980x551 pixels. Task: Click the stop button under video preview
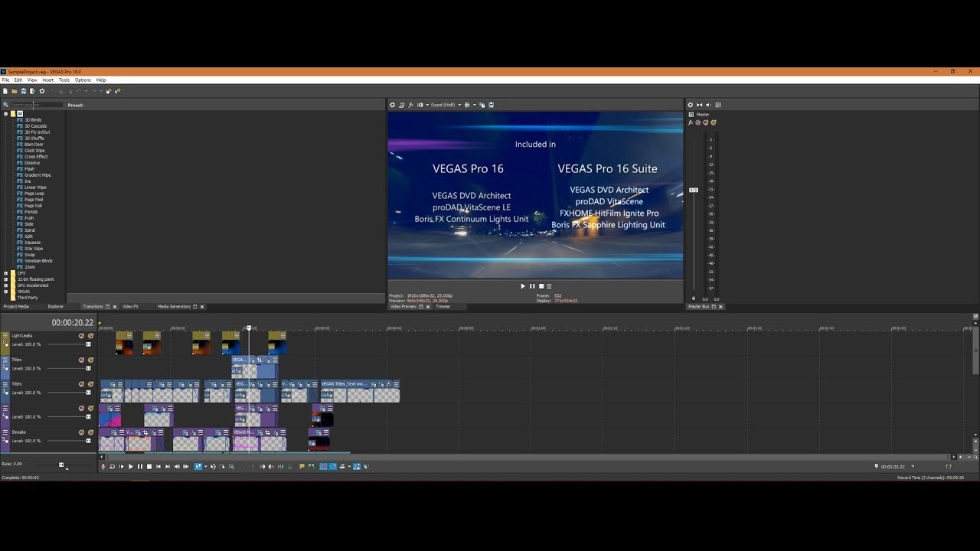(541, 286)
